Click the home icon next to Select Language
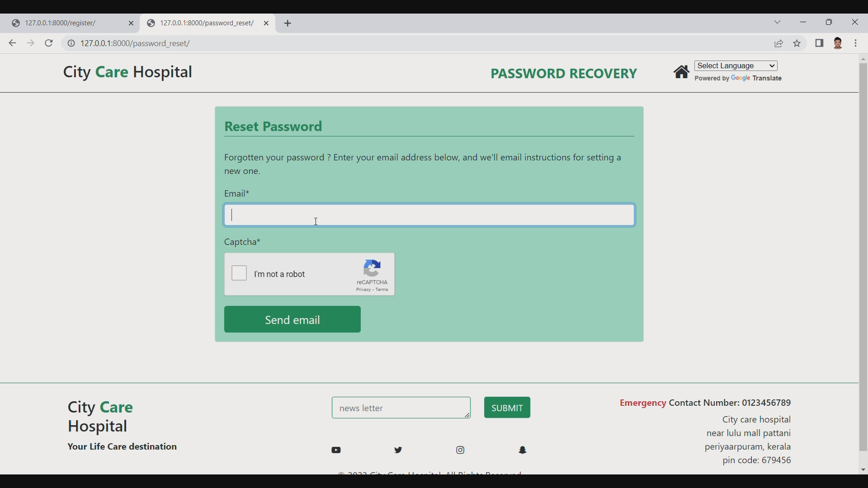This screenshot has height=488, width=868. [x=682, y=71]
